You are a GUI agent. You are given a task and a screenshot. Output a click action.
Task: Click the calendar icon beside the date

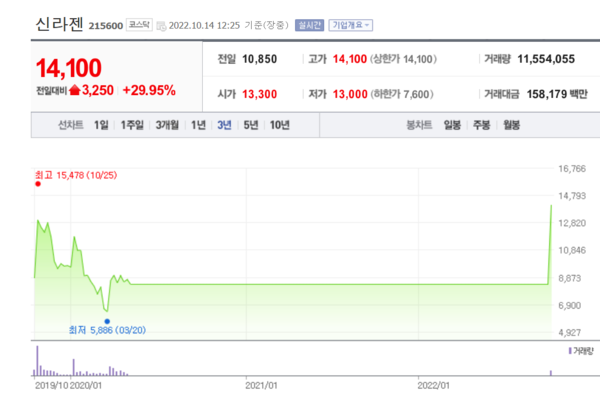[161, 26]
